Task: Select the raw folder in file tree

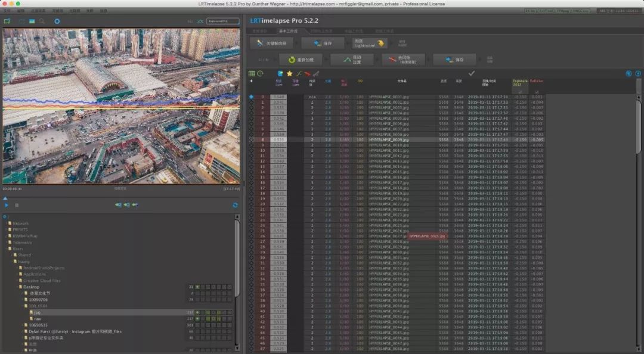Action: [x=37, y=319]
